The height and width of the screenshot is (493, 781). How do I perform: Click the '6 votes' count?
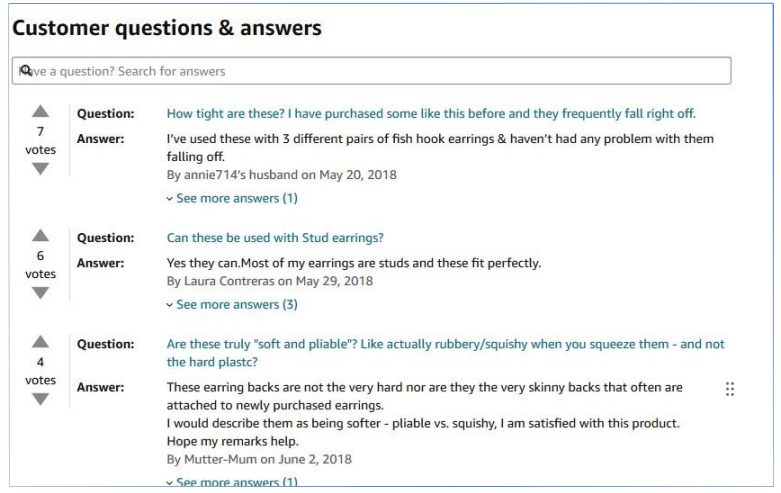40,264
